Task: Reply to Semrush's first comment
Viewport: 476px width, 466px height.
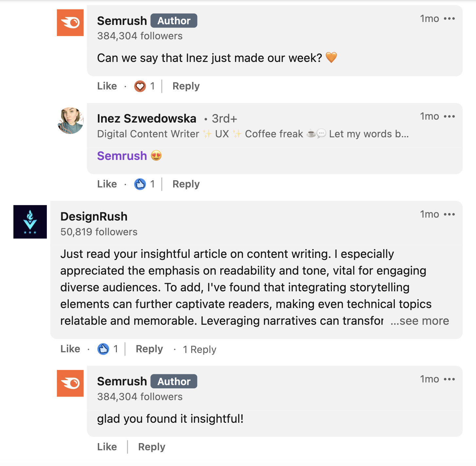Action: 186,86
